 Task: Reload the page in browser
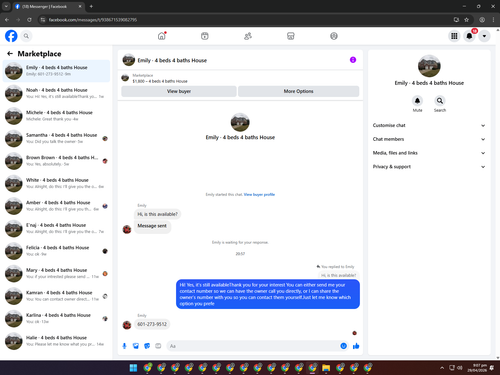(29, 20)
